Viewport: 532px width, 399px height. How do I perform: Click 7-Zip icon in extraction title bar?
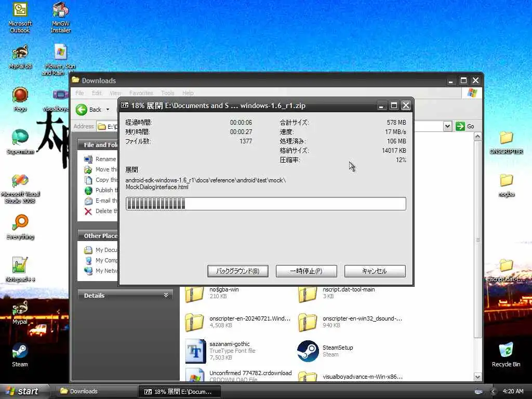125,105
